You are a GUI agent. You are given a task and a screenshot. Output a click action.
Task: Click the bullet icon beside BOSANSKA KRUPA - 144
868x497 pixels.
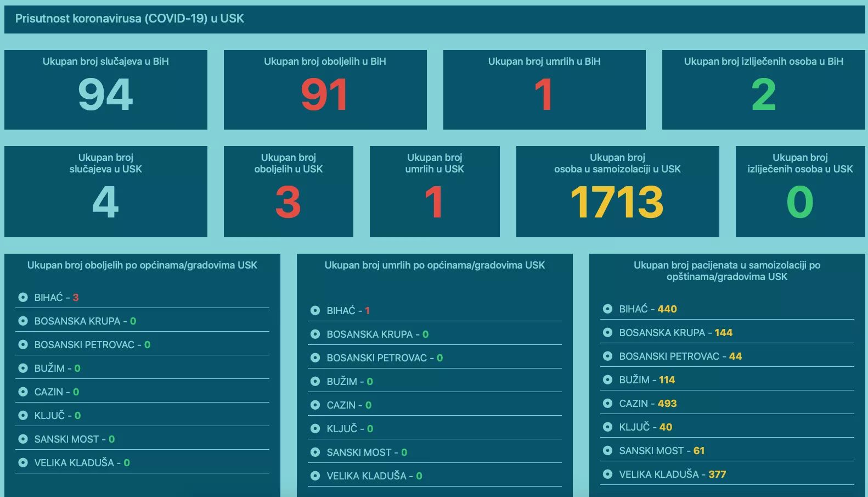(x=607, y=333)
